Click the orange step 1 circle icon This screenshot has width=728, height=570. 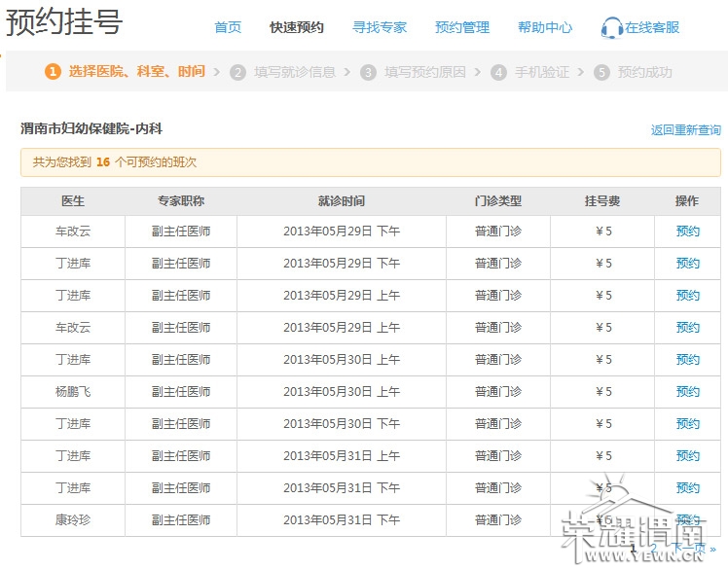pyautogui.click(x=53, y=72)
